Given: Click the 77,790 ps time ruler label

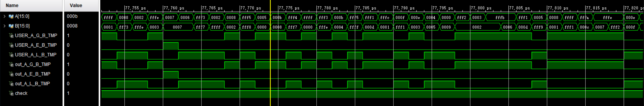Looking at the screenshot, I should pos(404,8).
